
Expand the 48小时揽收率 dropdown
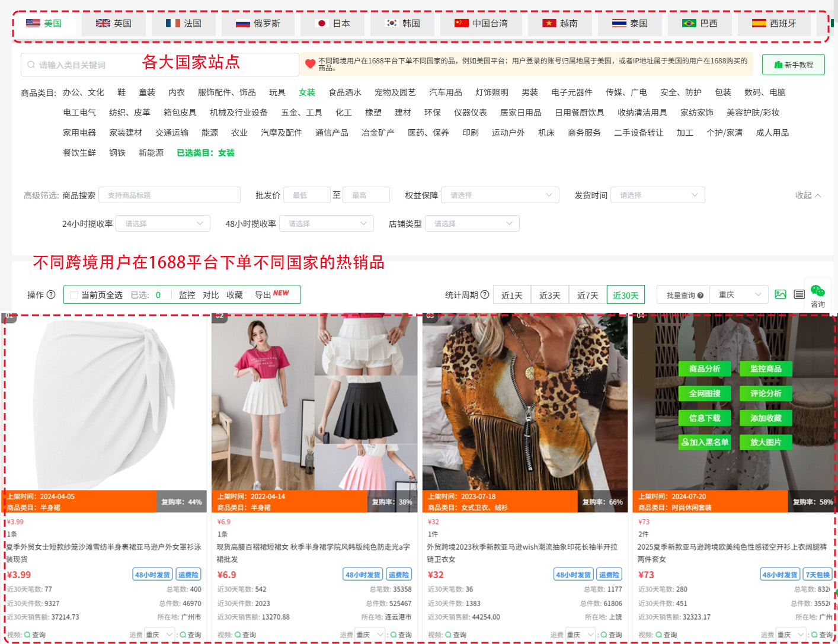tap(327, 223)
